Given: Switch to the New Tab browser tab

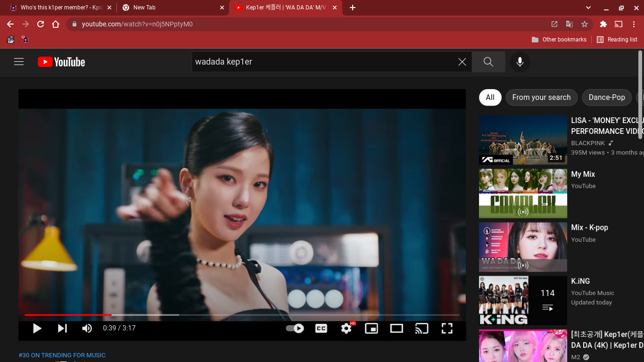Looking at the screenshot, I should click(173, 8).
